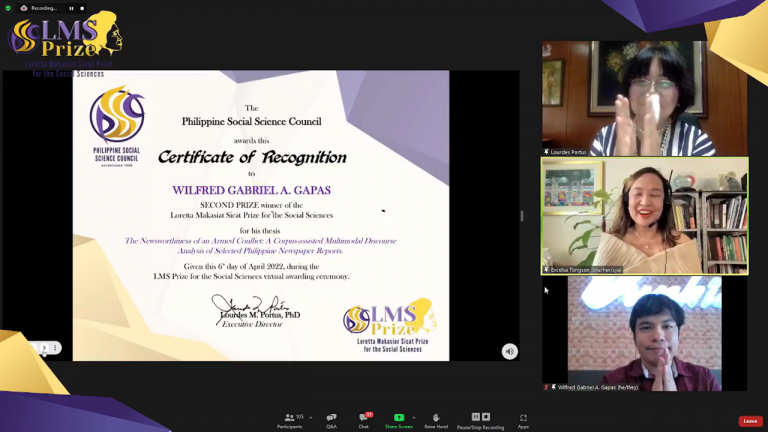
Task: Open slide control more options dots
Action: point(55,348)
